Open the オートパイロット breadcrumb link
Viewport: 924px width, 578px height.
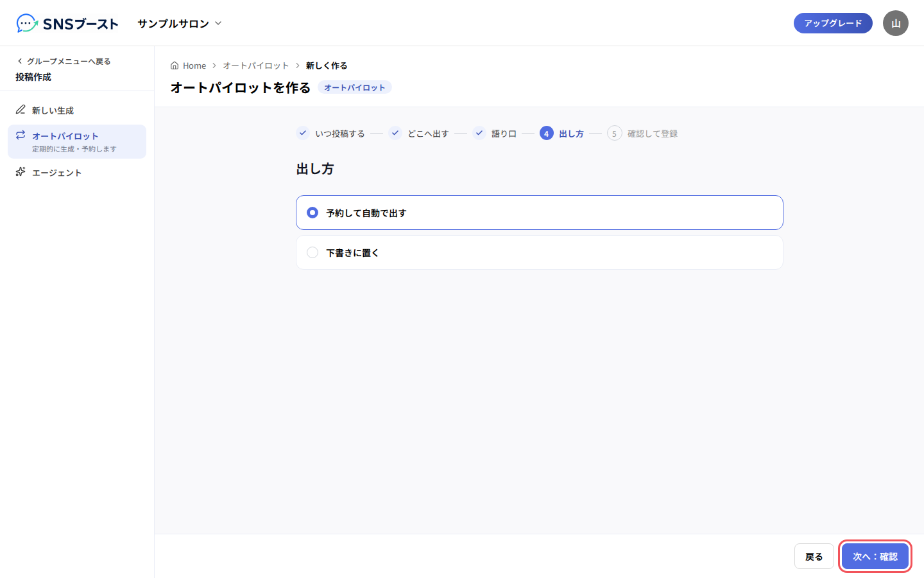255,66
